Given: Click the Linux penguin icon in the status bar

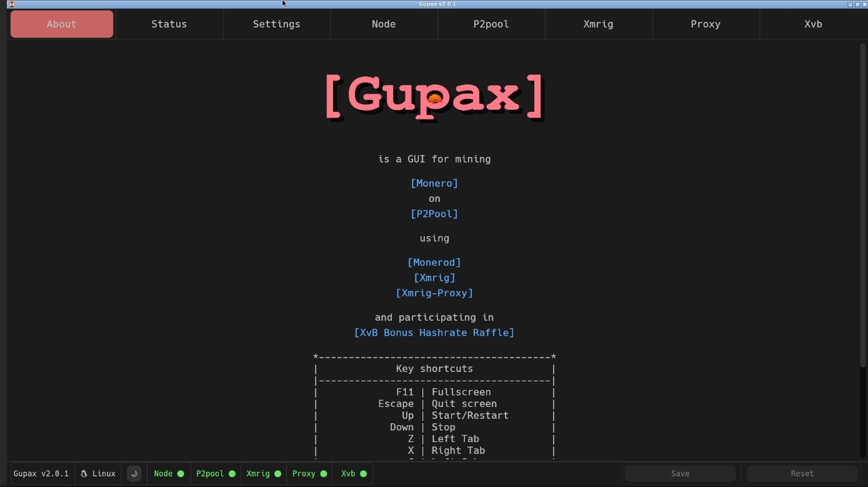Looking at the screenshot, I should tap(84, 474).
